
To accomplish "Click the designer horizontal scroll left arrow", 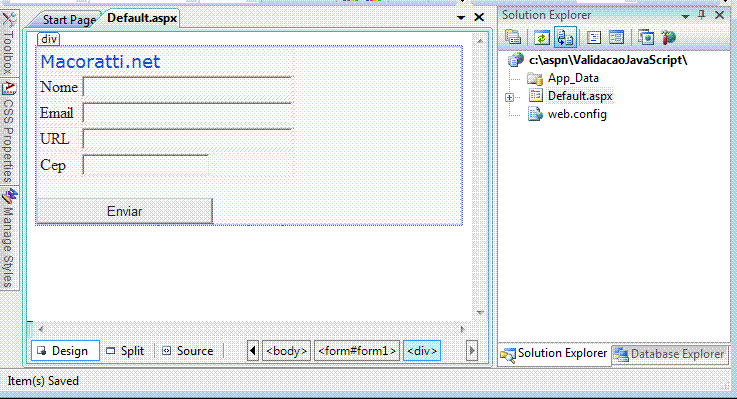I will point(41,329).
